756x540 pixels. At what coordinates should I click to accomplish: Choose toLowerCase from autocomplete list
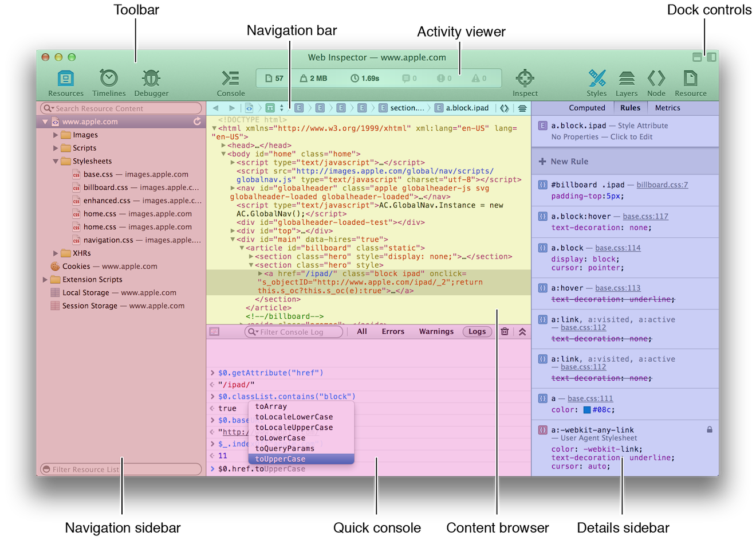[301, 438]
